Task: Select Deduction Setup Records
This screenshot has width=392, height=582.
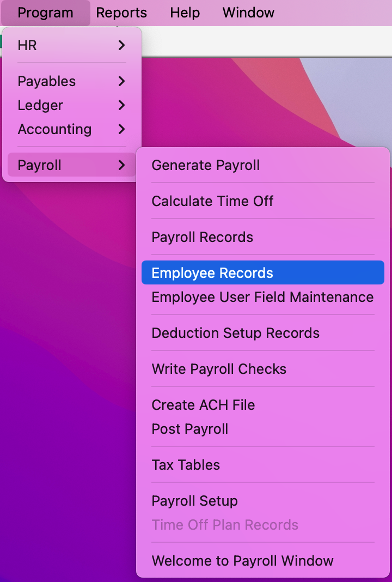Action: click(x=235, y=333)
